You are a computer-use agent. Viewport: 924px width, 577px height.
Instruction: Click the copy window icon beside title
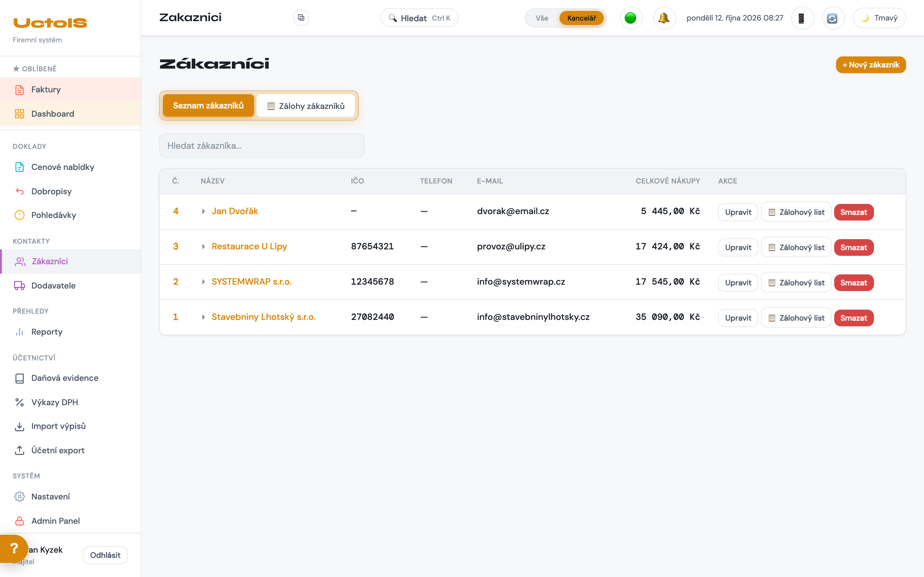pyautogui.click(x=301, y=18)
